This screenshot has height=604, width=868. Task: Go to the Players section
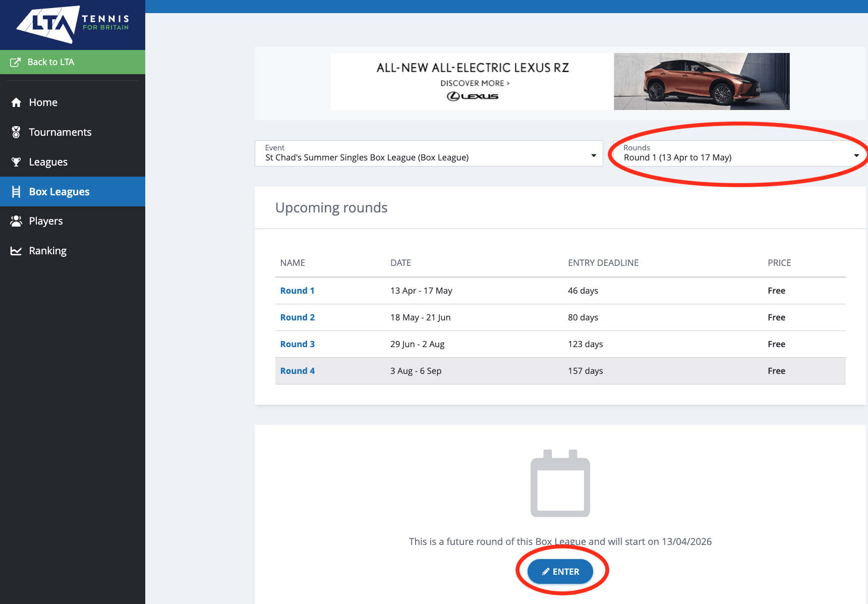click(46, 221)
